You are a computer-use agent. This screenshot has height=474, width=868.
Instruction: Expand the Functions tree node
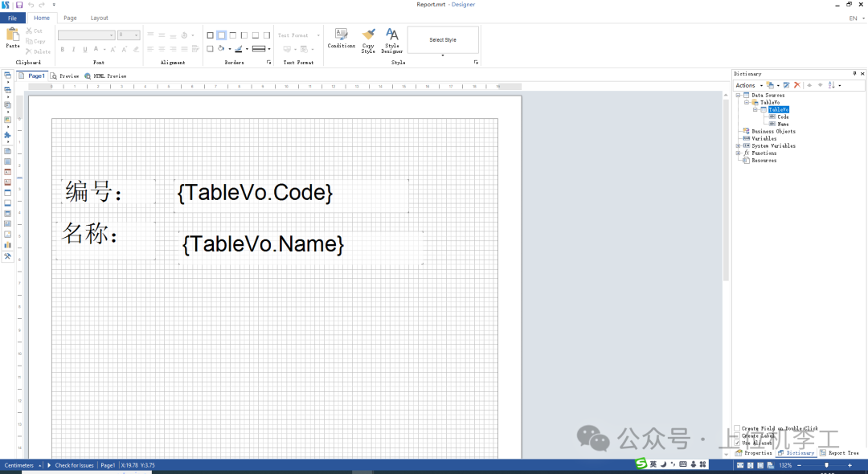click(x=738, y=153)
